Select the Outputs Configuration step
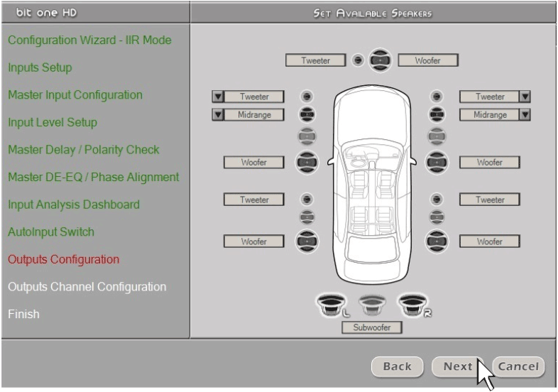The image size is (558, 392). point(63,259)
